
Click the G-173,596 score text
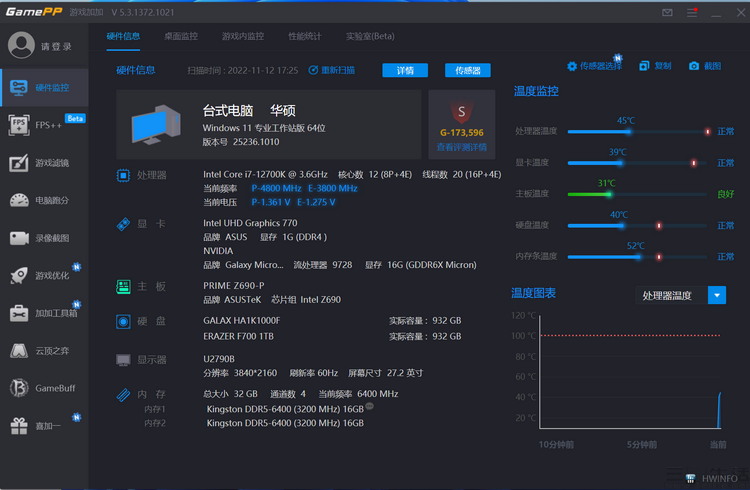point(462,133)
